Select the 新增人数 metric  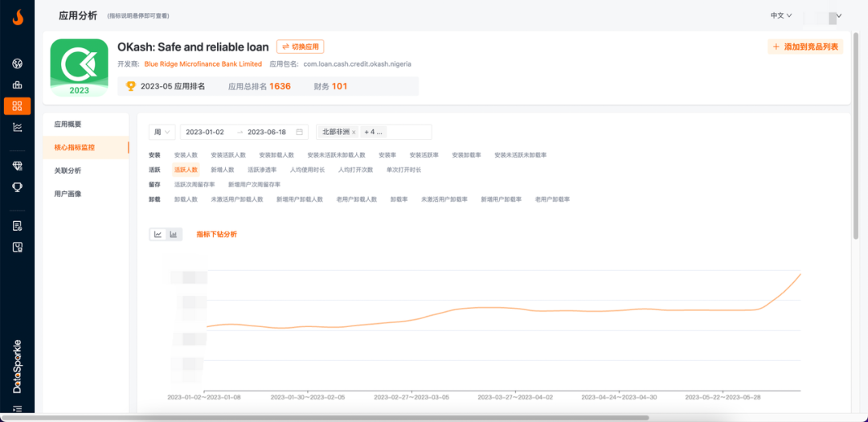(x=222, y=170)
